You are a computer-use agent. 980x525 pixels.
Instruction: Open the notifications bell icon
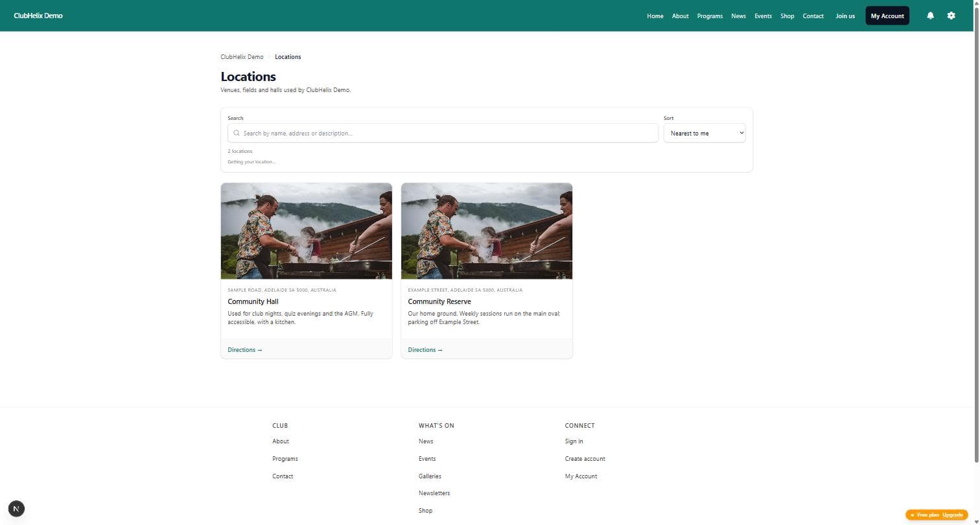(930, 16)
